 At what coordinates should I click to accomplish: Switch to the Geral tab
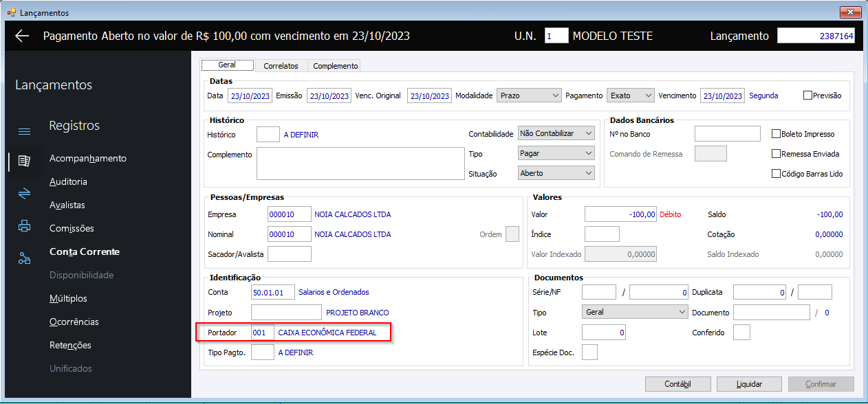click(x=227, y=65)
